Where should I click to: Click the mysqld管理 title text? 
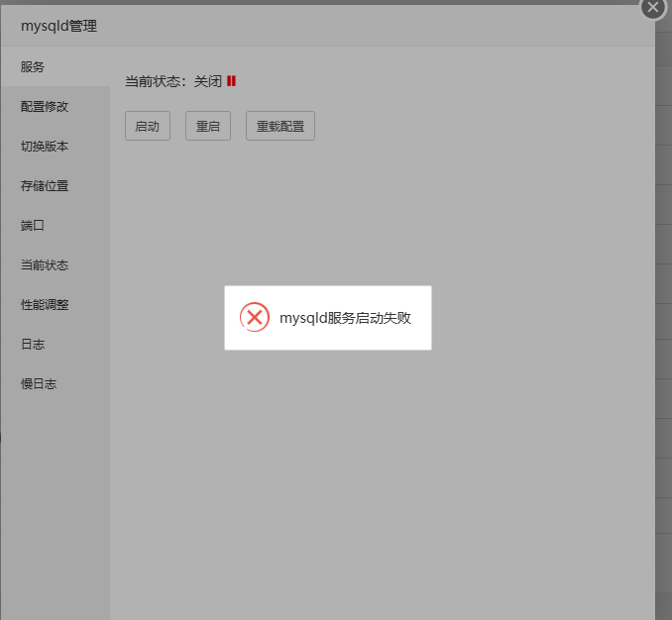coord(59,26)
